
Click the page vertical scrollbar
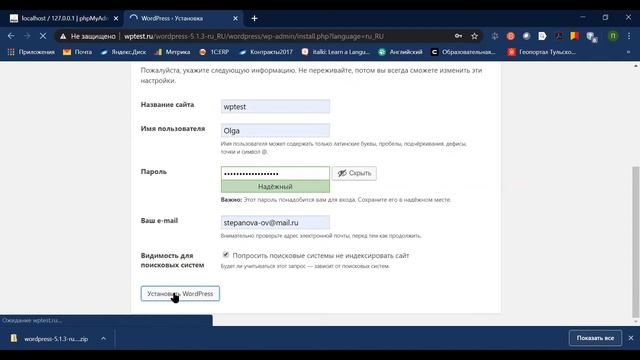pyautogui.click(x=636, y=241)
